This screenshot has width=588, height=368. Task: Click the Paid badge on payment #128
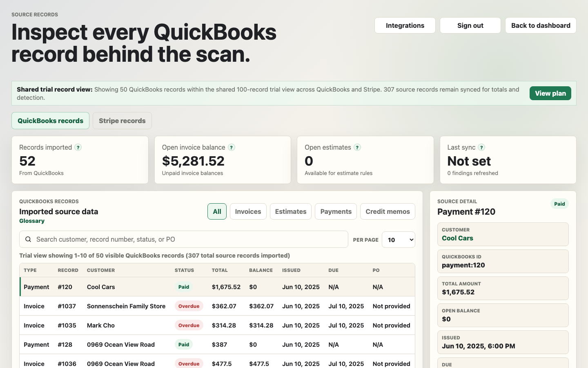pyautogui.click(x=184, y=344)
